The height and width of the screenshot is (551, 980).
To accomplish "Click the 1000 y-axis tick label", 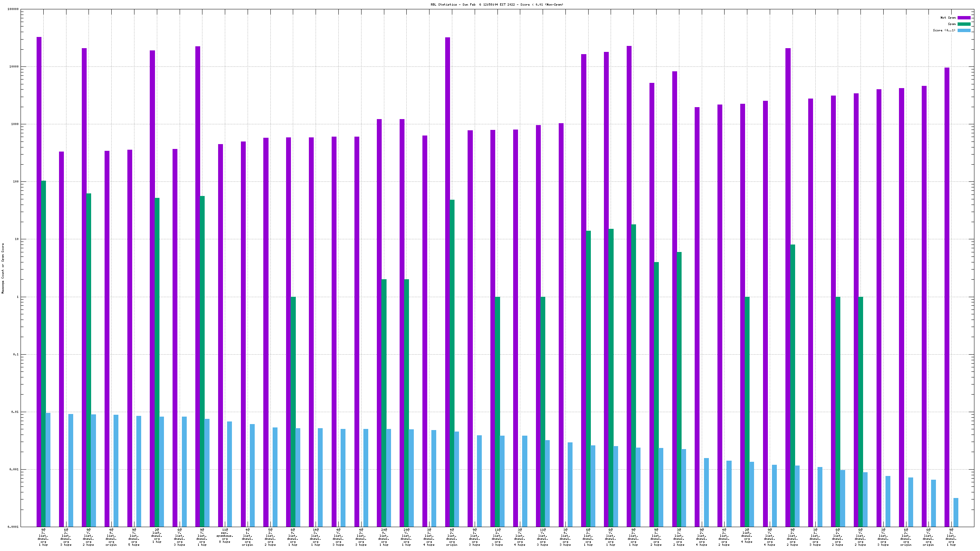I will click(x=15, y=124).
